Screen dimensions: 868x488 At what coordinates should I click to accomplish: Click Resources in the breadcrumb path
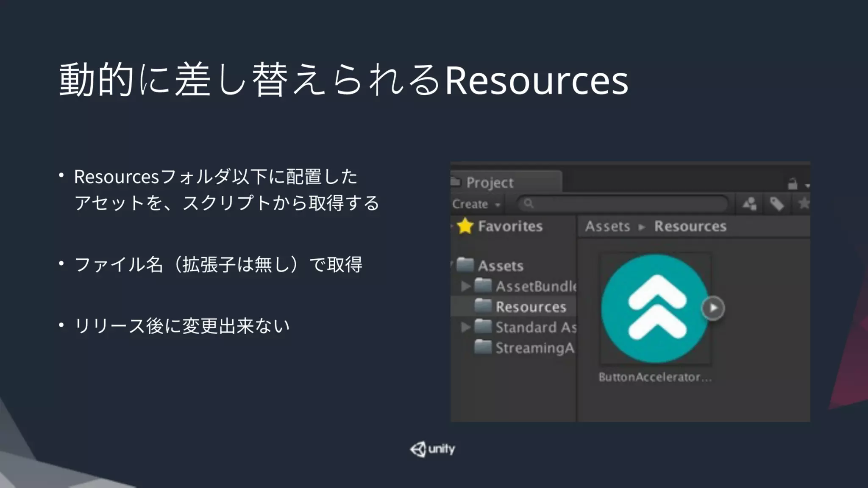[690, 226]
